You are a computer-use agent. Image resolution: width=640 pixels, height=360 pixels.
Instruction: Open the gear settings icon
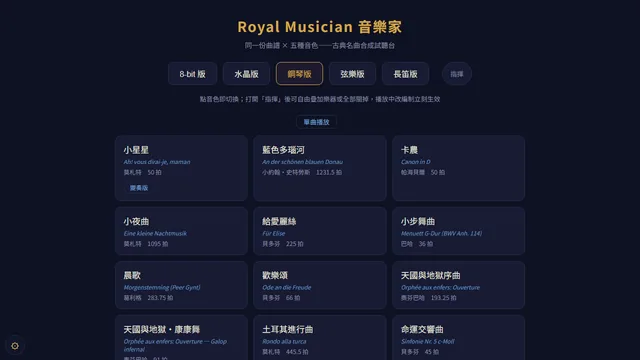click(x=15, y=346)
